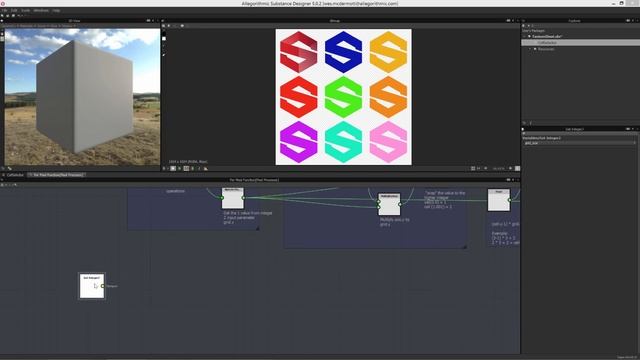The height and width of the screenshot is (360, 640).
Task: Open the Edit menu
Action: 14,10
